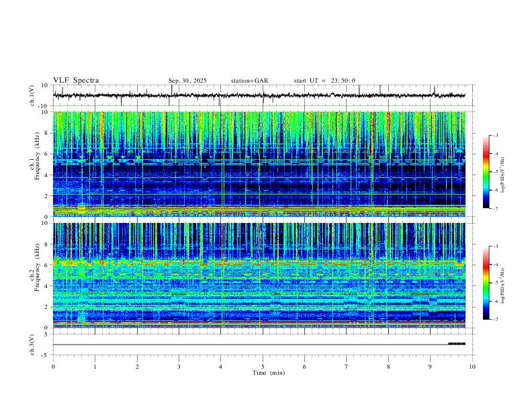Image resolution: width=532 pixels, height=411 pixels.
Task: Click the "Time (min)" axis title
Action: [269, 373]
